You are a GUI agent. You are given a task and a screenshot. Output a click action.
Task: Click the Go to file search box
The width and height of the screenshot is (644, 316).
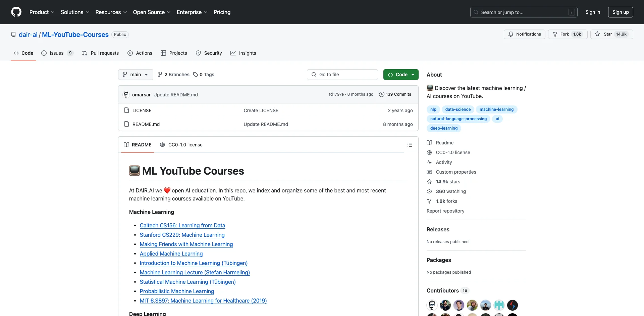(342, 75)
